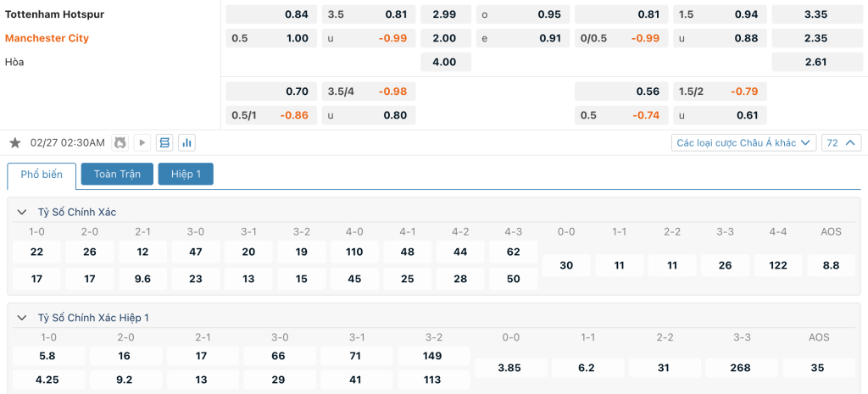The image size is (868, 394).
Task: Bet the first-half 3-2 score at 149
Action: tap(432, 356)
